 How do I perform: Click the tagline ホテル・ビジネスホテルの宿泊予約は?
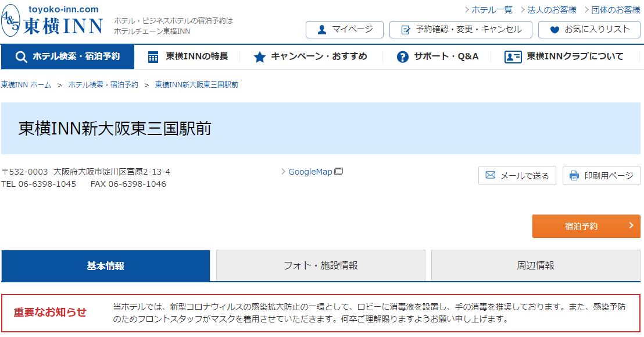173,20
